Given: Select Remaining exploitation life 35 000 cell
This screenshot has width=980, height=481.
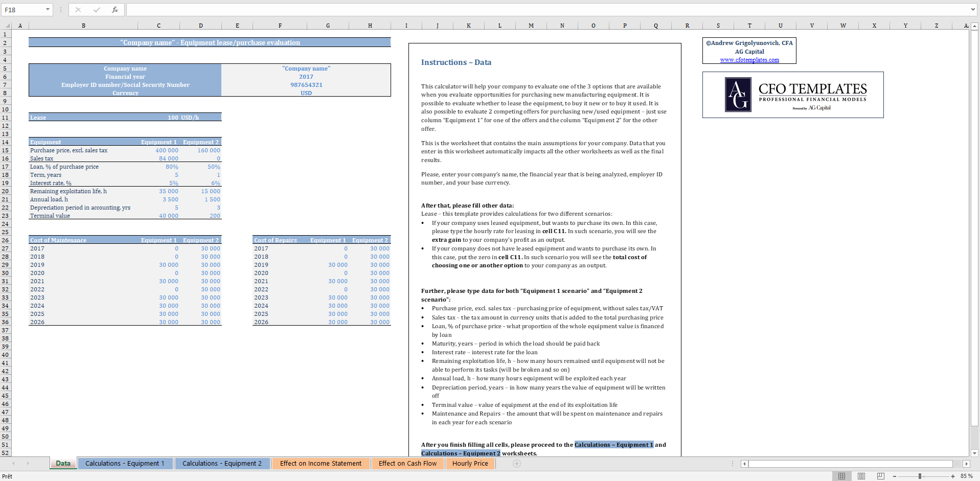Looking at the screenshot, I should (x=159, y=191).
